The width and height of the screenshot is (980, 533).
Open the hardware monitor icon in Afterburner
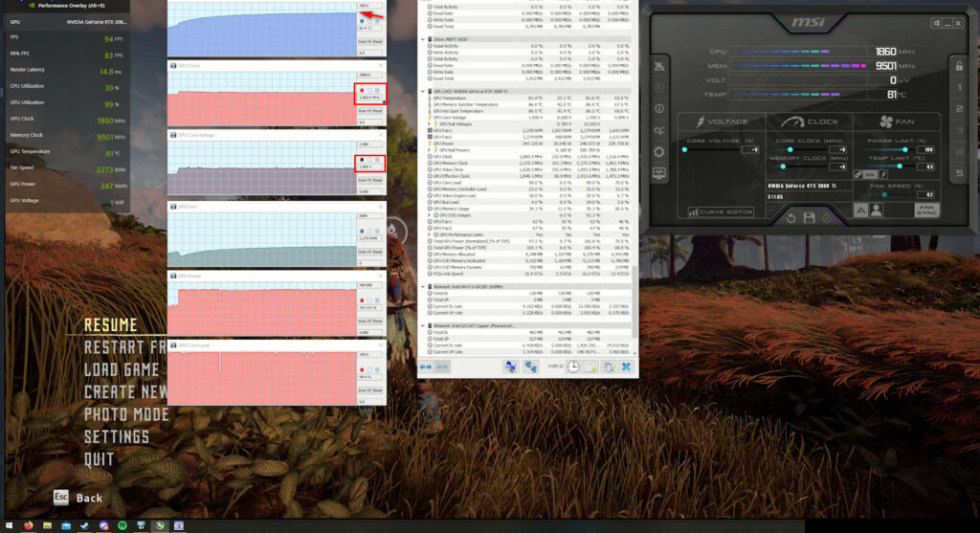(658, 173)
